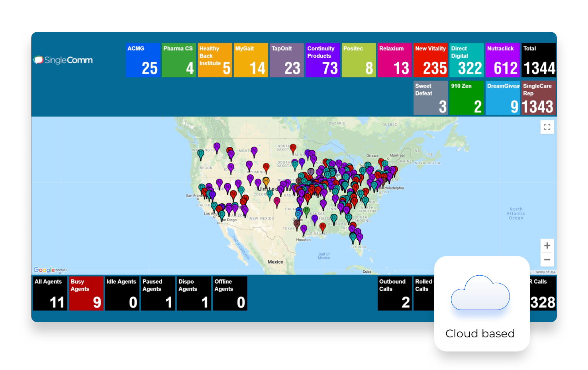Zoom in using the map plus icon
The height and width of the screenshot is (370, 588).
547,245
